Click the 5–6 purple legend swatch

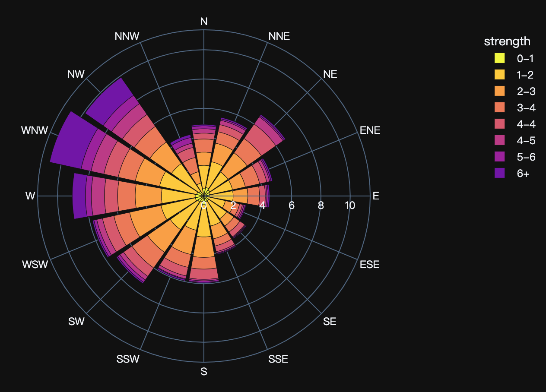(500, 157)
